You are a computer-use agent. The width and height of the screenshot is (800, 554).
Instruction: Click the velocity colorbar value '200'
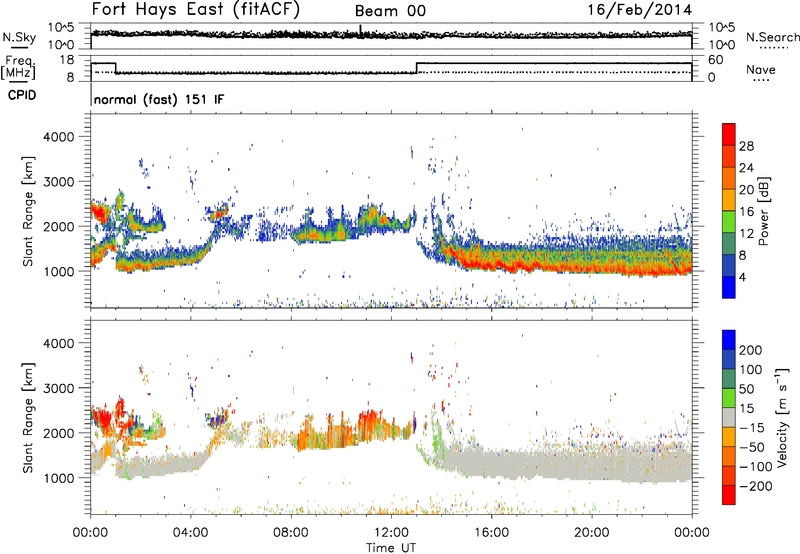(751, 350)
